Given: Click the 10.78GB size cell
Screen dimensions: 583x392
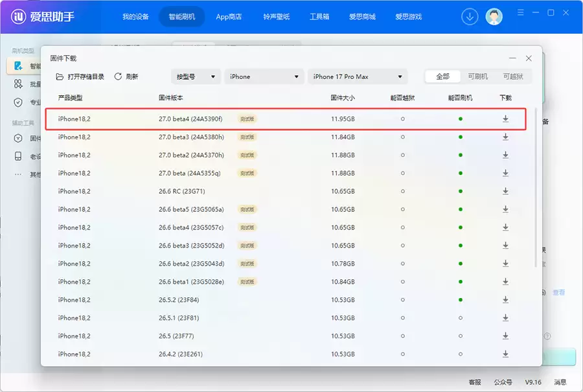Looking at the screenshot, I should coord(343,264).
